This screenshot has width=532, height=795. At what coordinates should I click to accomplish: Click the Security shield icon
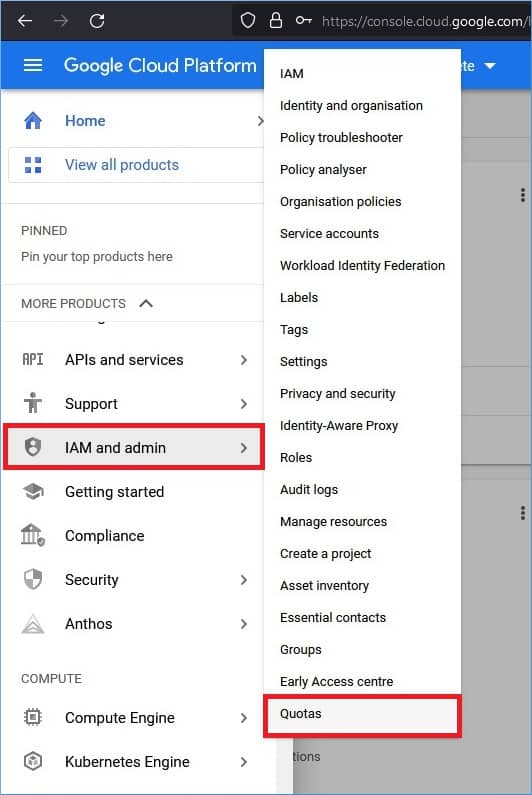[x=33, y=579]
